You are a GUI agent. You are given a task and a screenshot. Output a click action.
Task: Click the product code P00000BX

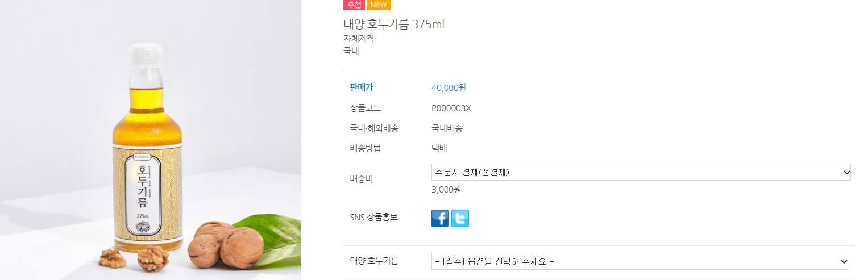pos(451,108)
